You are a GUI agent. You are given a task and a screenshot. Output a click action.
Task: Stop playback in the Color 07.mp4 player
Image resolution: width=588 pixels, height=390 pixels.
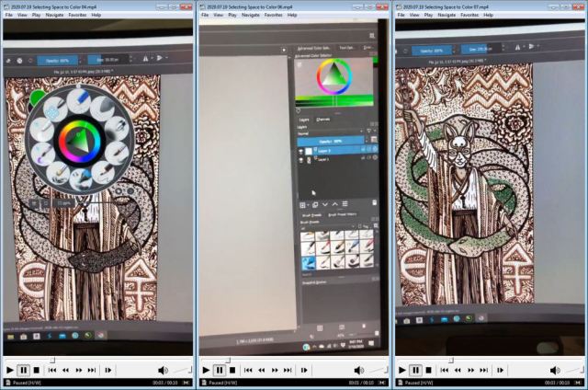(x=429, y=370)
